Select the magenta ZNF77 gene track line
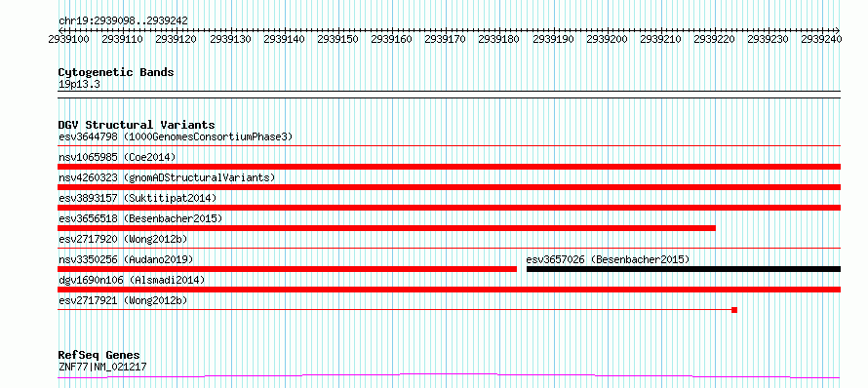The image size is (868, 388). pos(449,376)
